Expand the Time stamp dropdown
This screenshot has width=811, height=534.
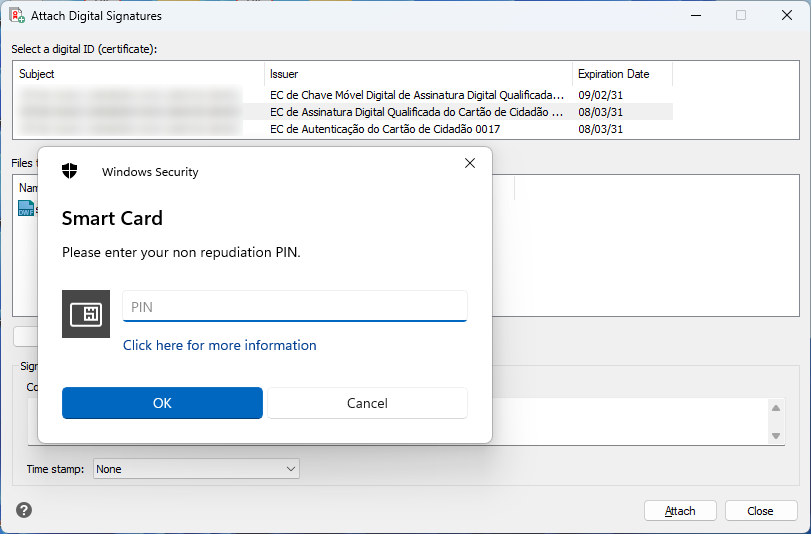pyautogui.click(x=291, y=469)
